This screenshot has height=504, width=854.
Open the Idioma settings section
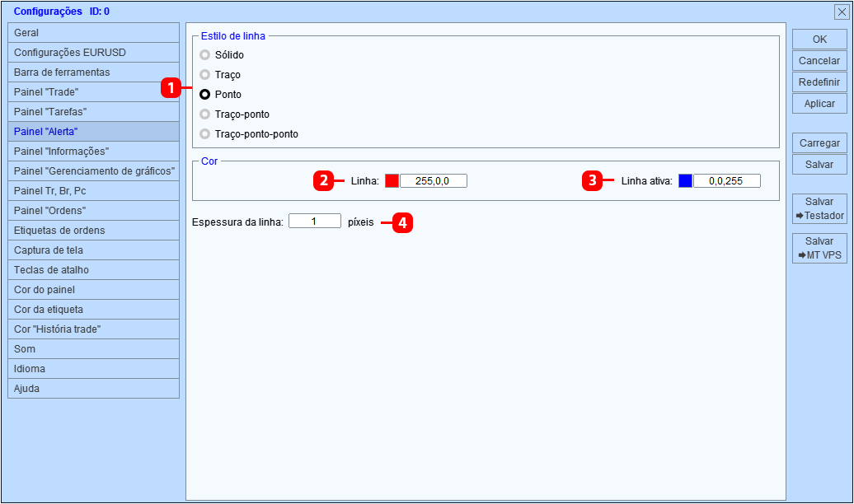click(x=94, y=368)
